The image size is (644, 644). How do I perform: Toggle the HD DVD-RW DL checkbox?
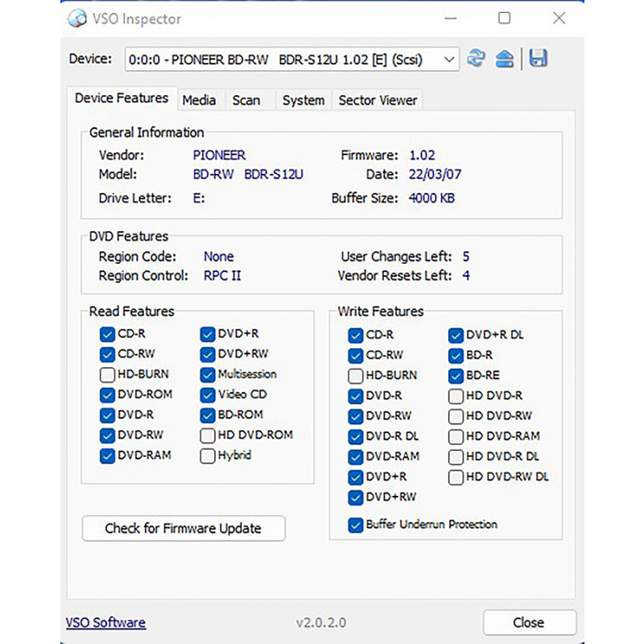tap(456, 477)
